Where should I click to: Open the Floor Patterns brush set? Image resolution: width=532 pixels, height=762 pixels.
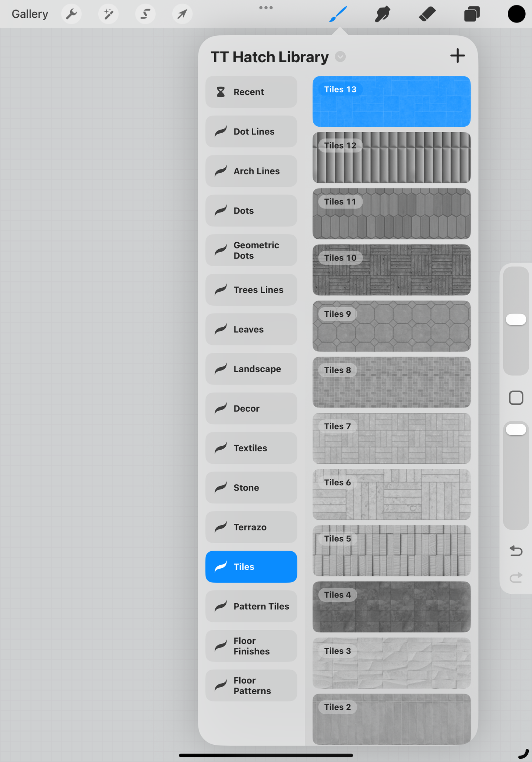tap(251, 685)
